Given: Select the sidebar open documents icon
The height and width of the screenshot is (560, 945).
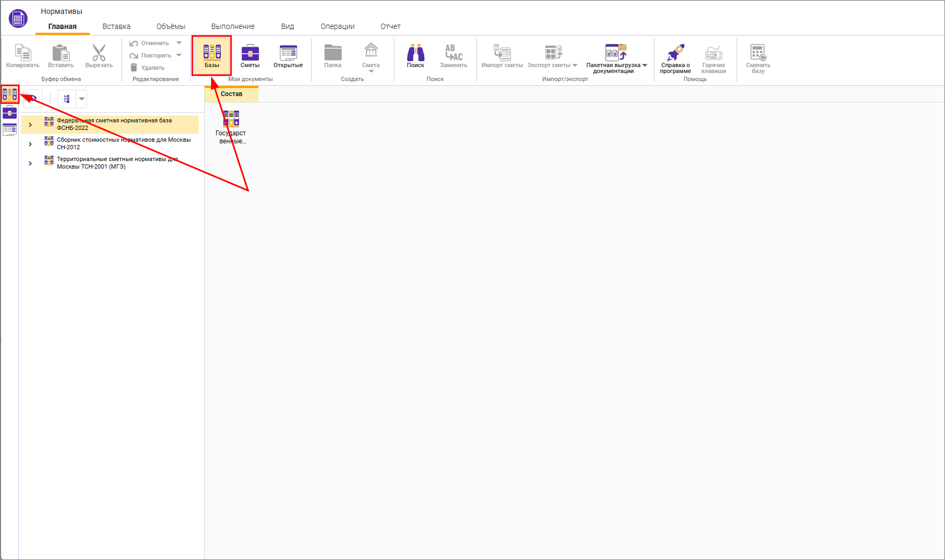Looking at the screenshot, I should (x=10, y=129).
